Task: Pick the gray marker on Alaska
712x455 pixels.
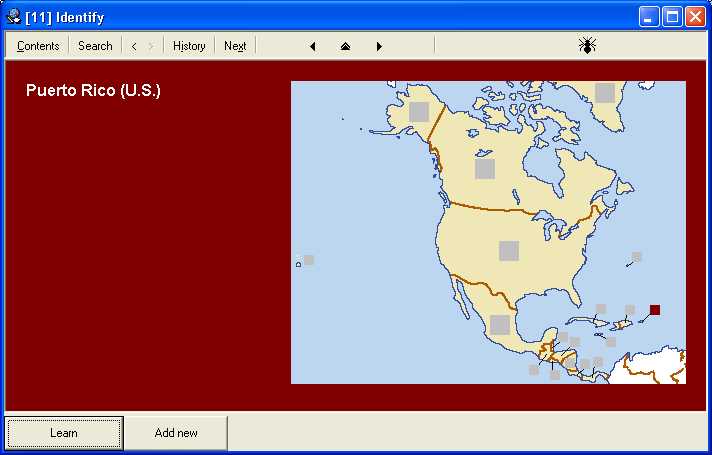Action: coord(419,112)
